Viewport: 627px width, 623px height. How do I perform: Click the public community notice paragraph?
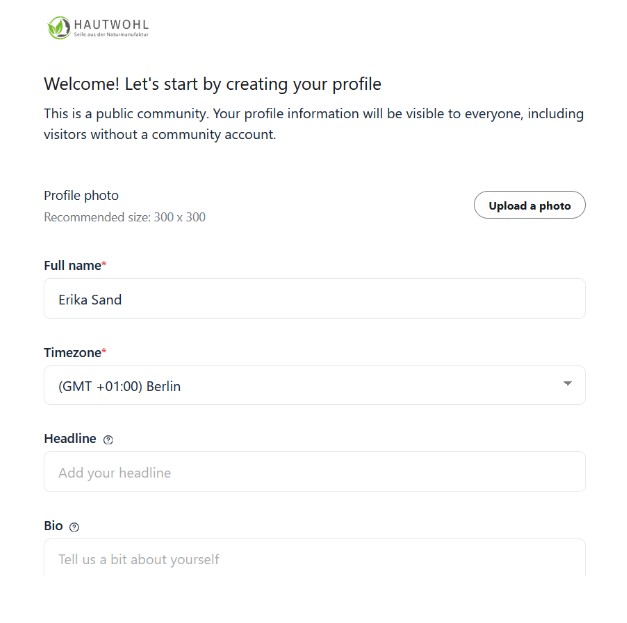(314, 124)
